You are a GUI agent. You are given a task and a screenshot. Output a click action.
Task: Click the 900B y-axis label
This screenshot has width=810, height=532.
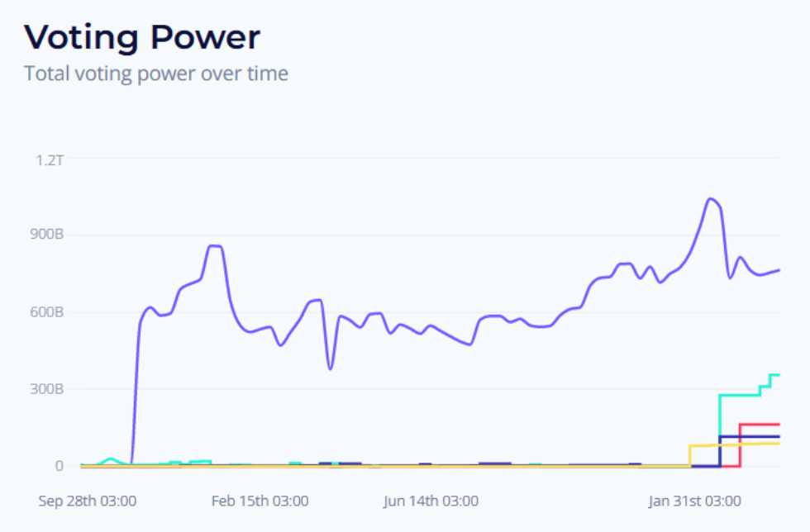point(46,234)
